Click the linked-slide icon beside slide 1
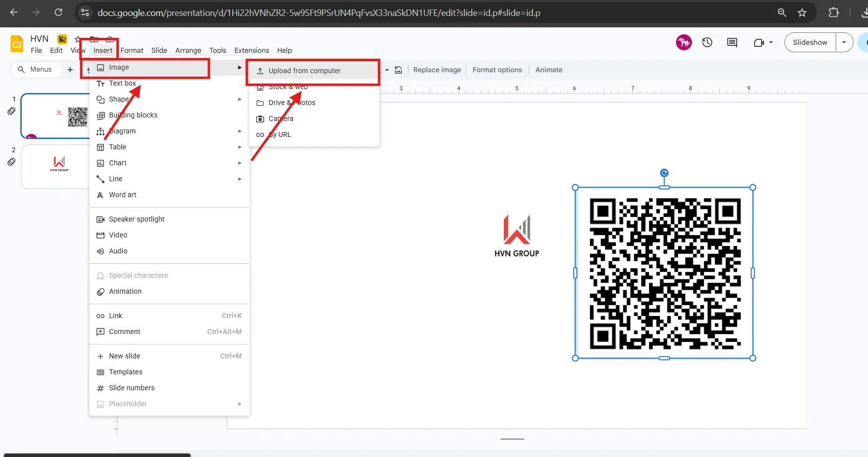 [11, 111]
